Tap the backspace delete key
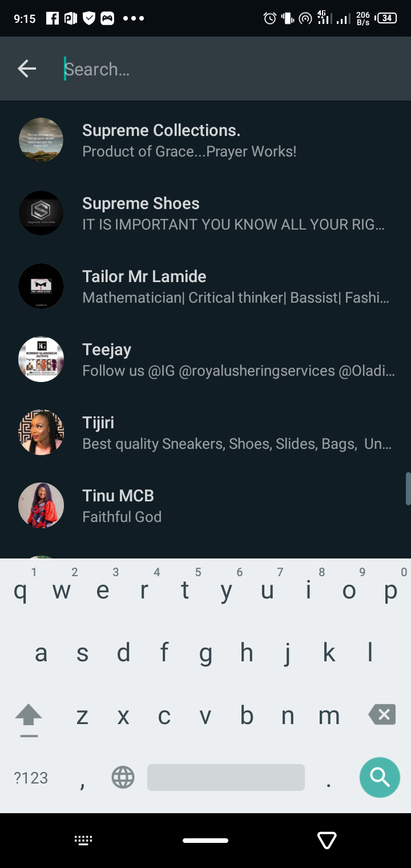 click(x=382, y=714)
